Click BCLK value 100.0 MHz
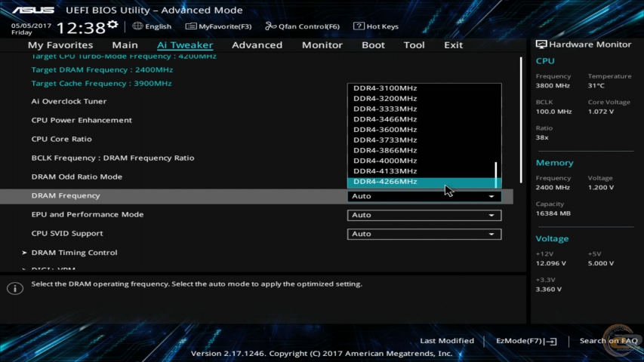The height and width of the screenshot is (362, 644). (x=553, y=112)
